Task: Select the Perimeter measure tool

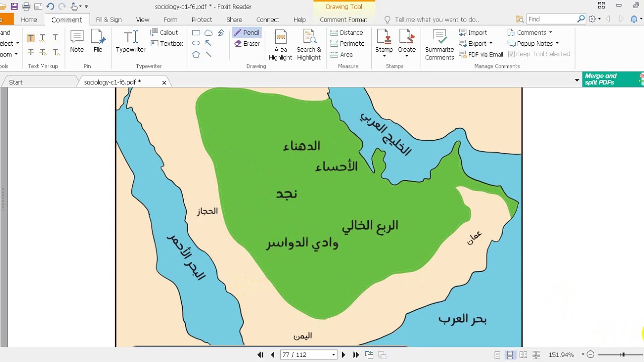Action: click(348, 44)
